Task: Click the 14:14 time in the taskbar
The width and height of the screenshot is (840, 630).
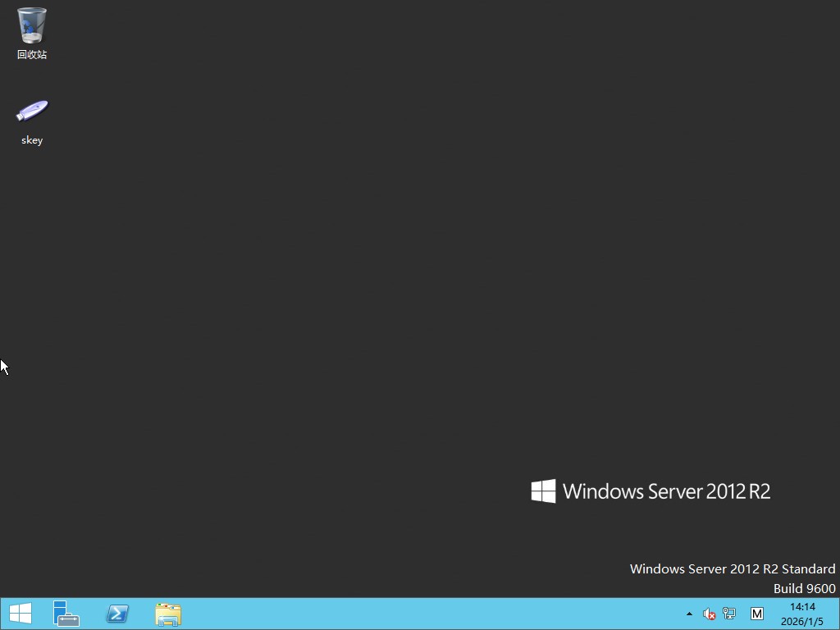Action: point(802,607)
